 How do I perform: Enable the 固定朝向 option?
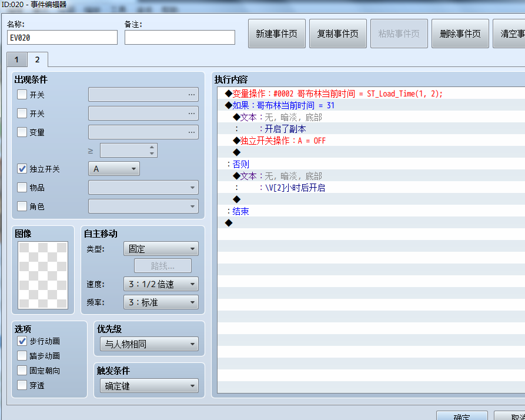coord(22,371)
